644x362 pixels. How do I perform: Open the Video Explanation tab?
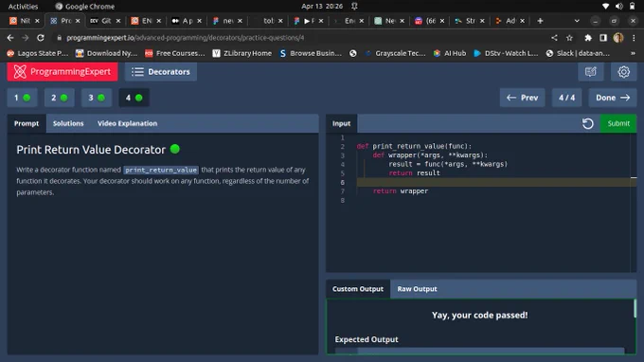pos(127,124)
